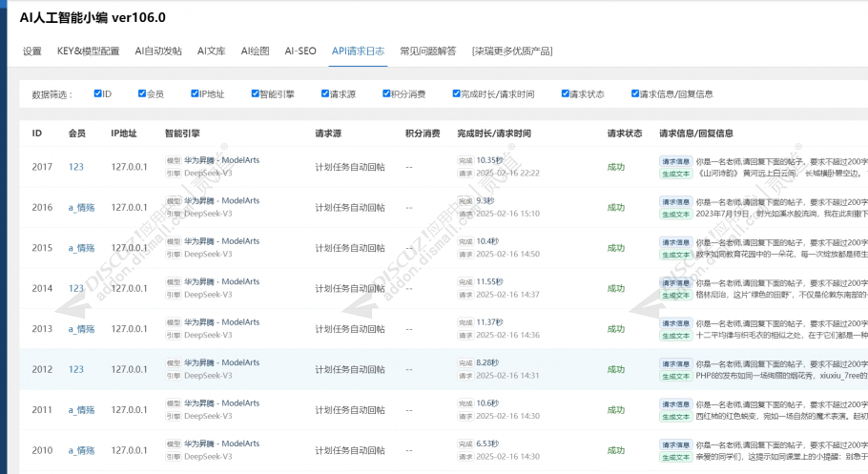Open member a_情殇 in row 2015
Image resolution: width=868 pixels, height=474 pixels.
point(81,248)
